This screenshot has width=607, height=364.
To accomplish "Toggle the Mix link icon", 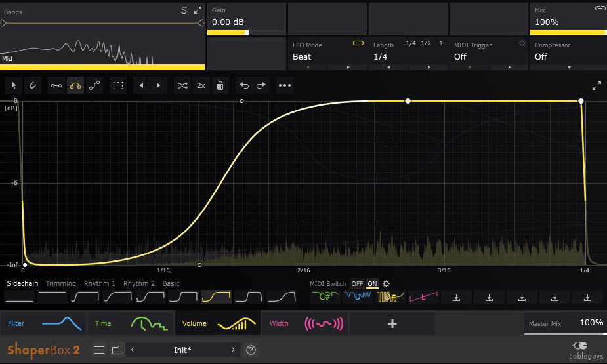I will (x=600, y=8).
